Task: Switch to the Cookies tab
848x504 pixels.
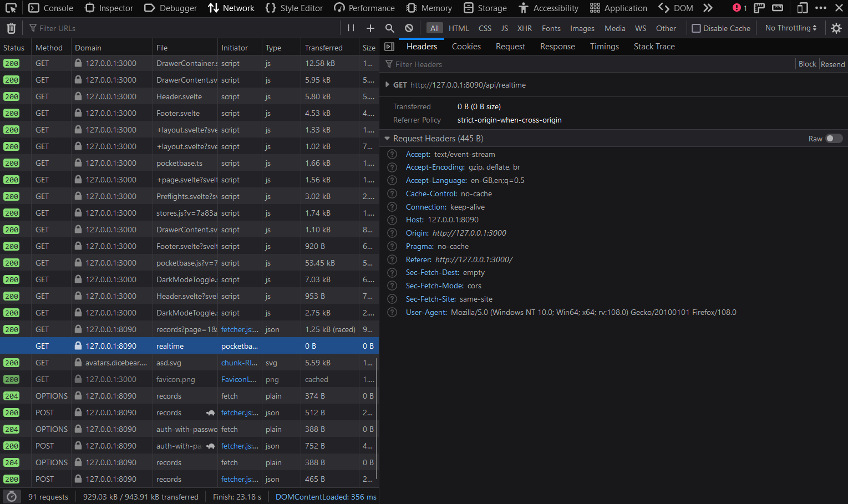Action: point(466,47)
